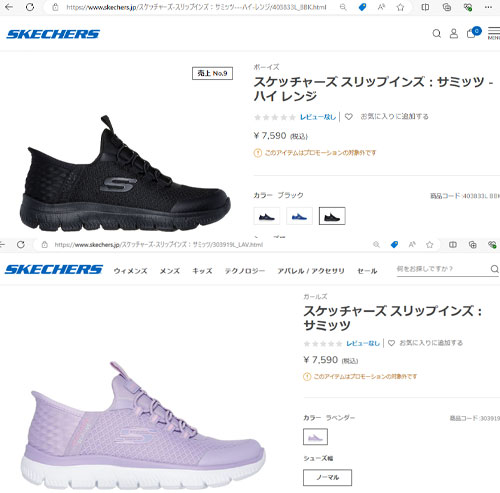Open テクノロジー navigation menu
Image resolution: width=500 pixels, height=493 pixels.
(x=245, y=271)
